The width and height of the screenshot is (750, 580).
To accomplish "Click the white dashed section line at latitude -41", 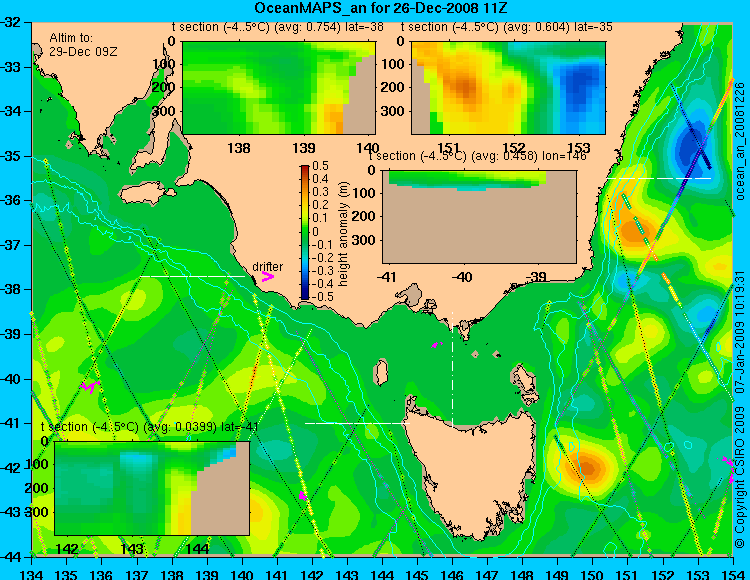I will [357, 423].
